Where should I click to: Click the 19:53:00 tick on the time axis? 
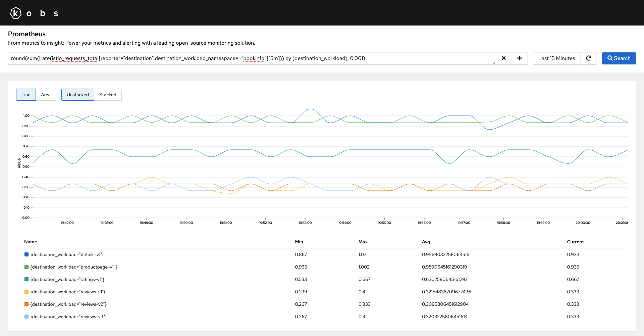click(305, 223)
